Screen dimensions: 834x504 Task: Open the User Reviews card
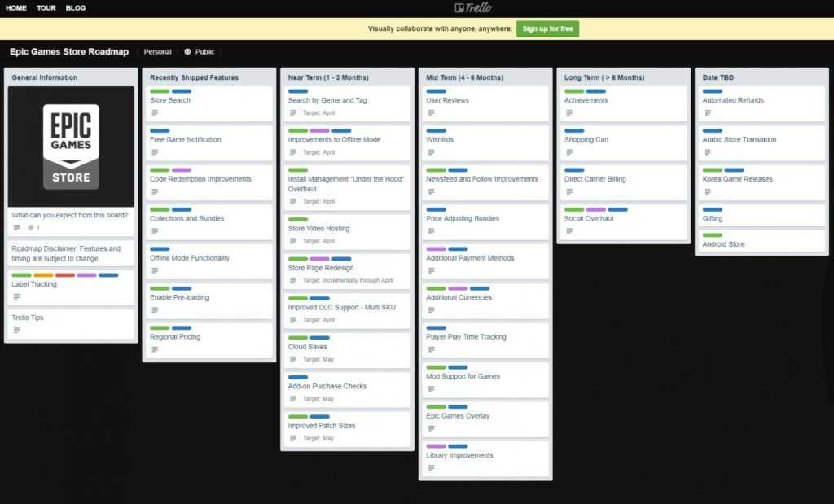[x=447, y=100]
